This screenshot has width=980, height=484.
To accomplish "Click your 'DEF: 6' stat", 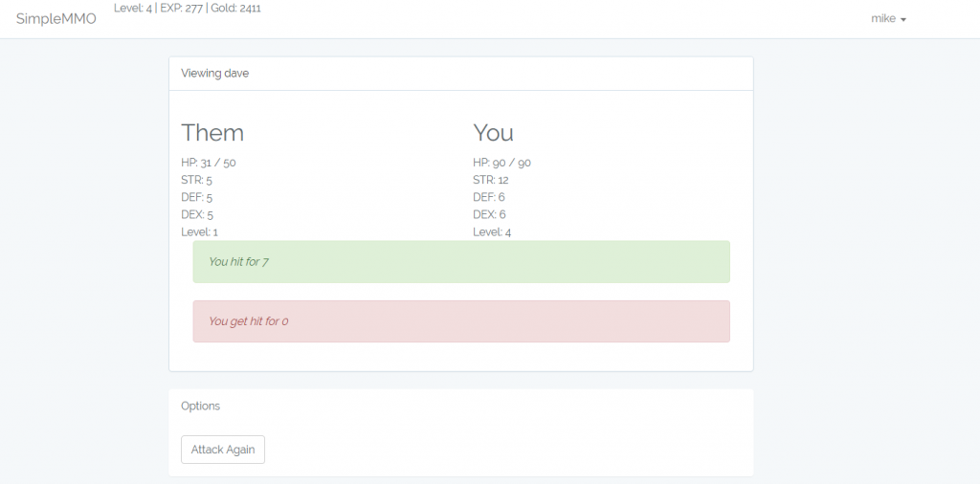I will click(489, 197).
